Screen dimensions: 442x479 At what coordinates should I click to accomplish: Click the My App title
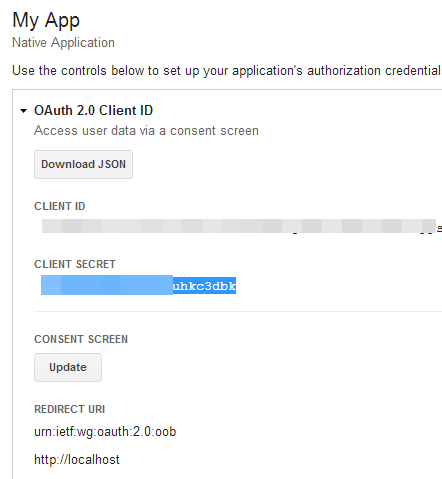coord(46,21)
